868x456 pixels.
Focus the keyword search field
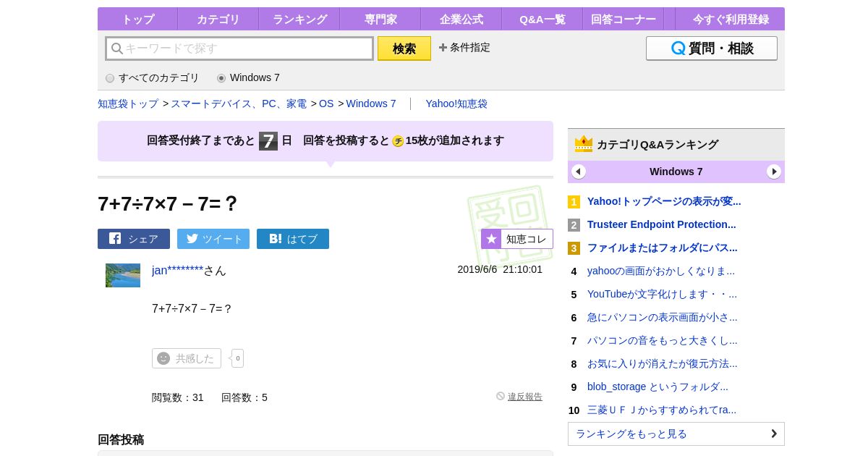tap(239, 48)
